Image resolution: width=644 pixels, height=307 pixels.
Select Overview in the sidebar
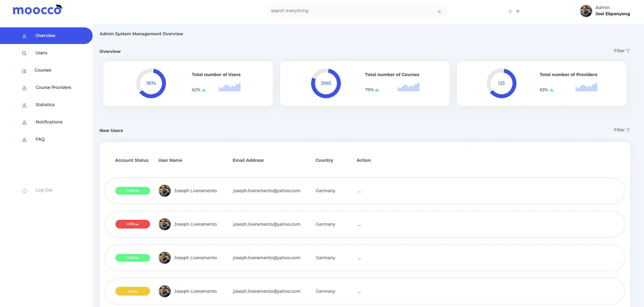pyautogui.click(x=46, y=35)
